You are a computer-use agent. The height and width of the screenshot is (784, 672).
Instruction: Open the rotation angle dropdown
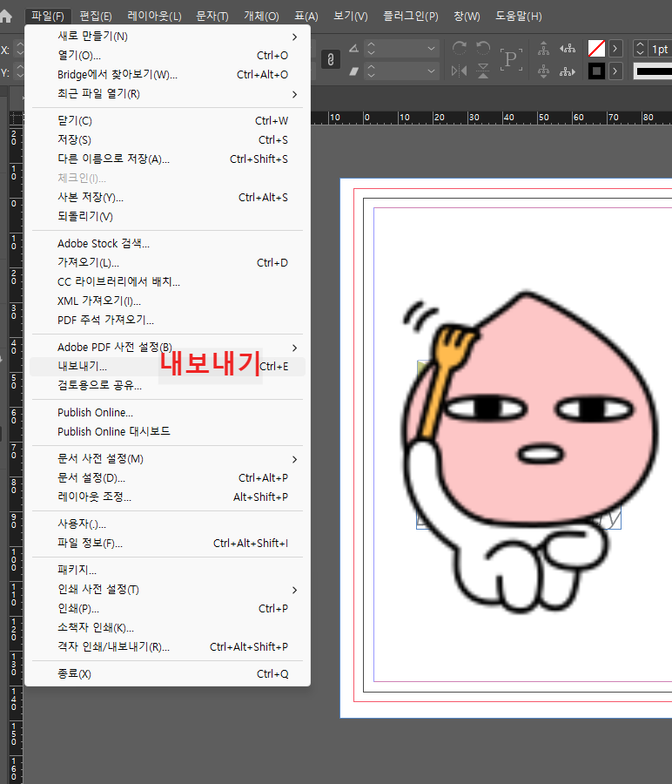431,49
